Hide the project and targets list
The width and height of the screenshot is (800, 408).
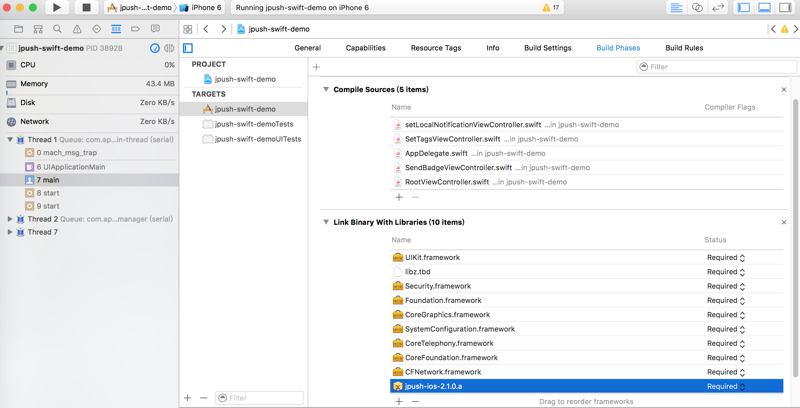[188, 48]
